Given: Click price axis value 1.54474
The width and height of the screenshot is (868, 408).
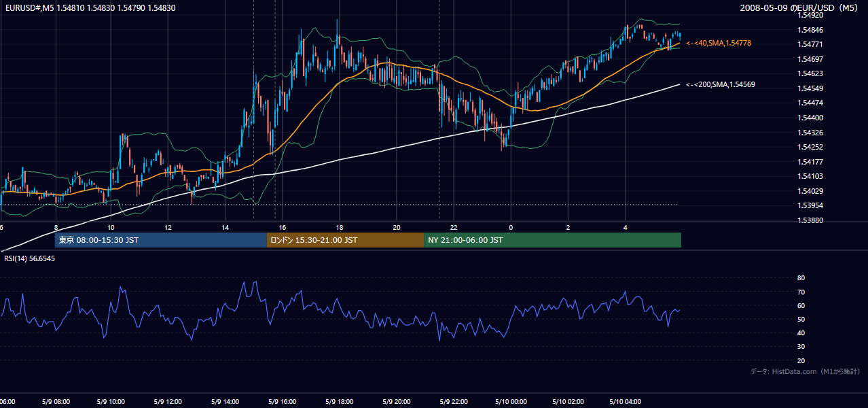Looking at the screenshot, I should tap(810, 103).
